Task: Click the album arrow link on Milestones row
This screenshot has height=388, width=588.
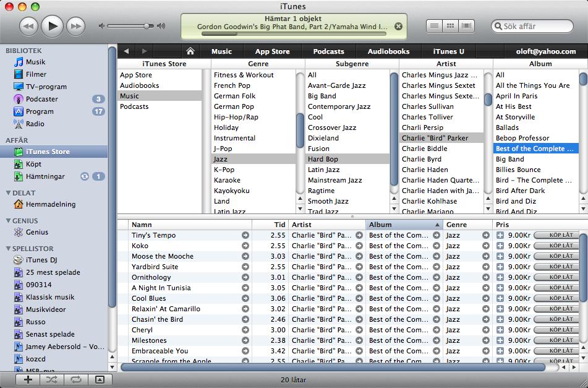Action: point(437,340)
